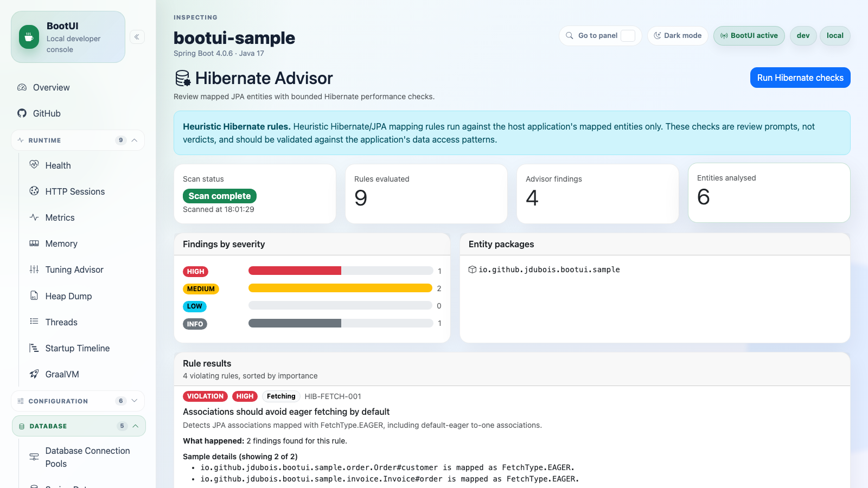The height and width of the screenshot is (488, 868).
Task: Collapse the Runtime section chevron
Action: pos(135,140)
